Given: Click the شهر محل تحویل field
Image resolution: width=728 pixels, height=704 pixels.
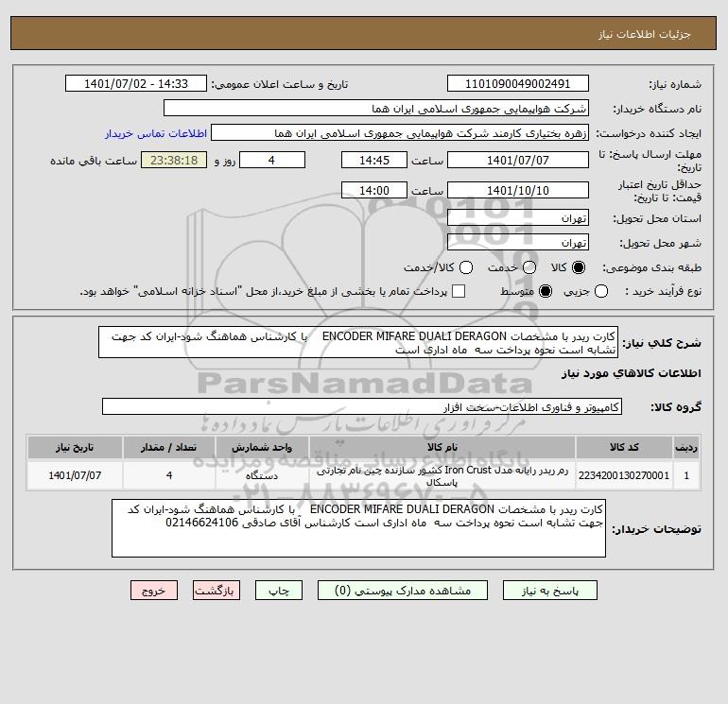Looking at the screenshot, I should (x=518, y=242).
